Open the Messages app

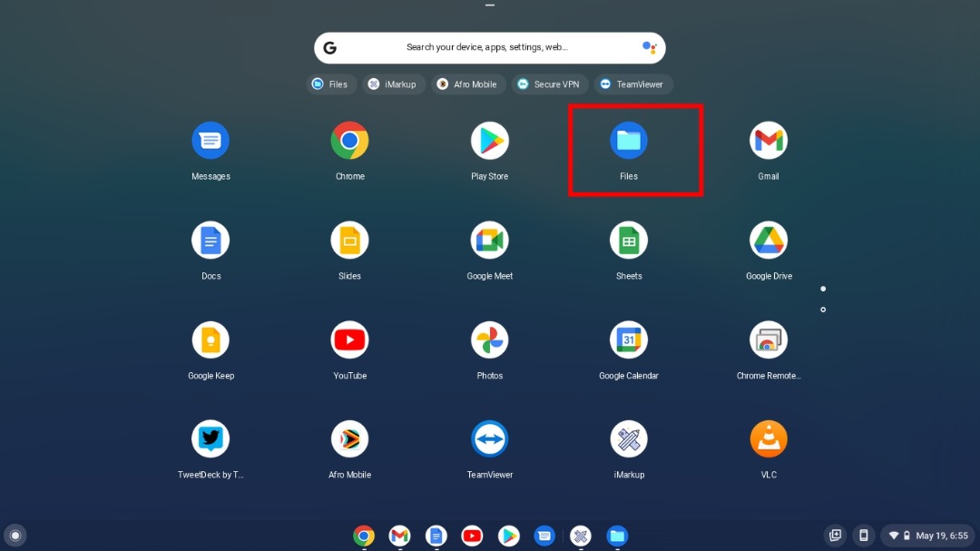click(x=211, y=141)
